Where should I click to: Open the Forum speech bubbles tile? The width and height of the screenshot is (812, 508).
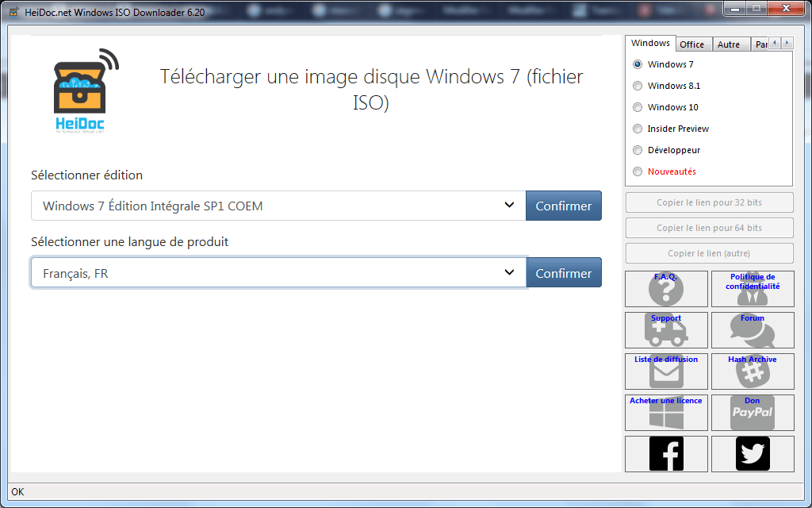point(753,330)
